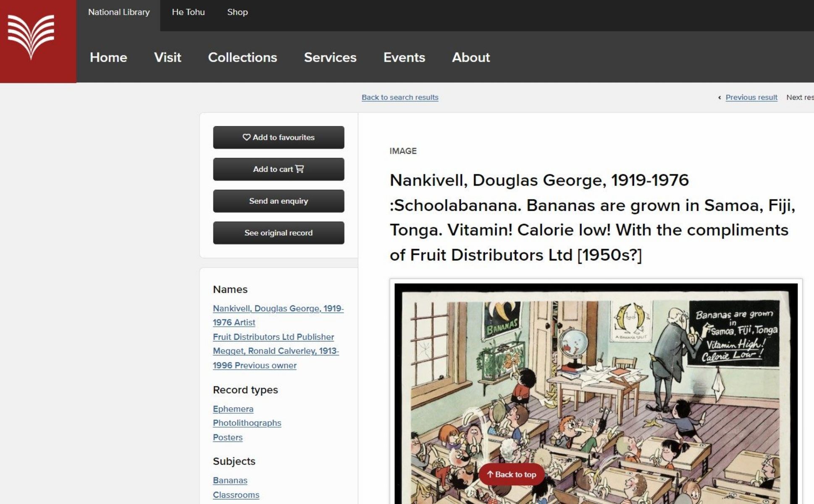Open the Bananas subject link
This screenshot has width=814, height=504.
[x=230, y=480]
